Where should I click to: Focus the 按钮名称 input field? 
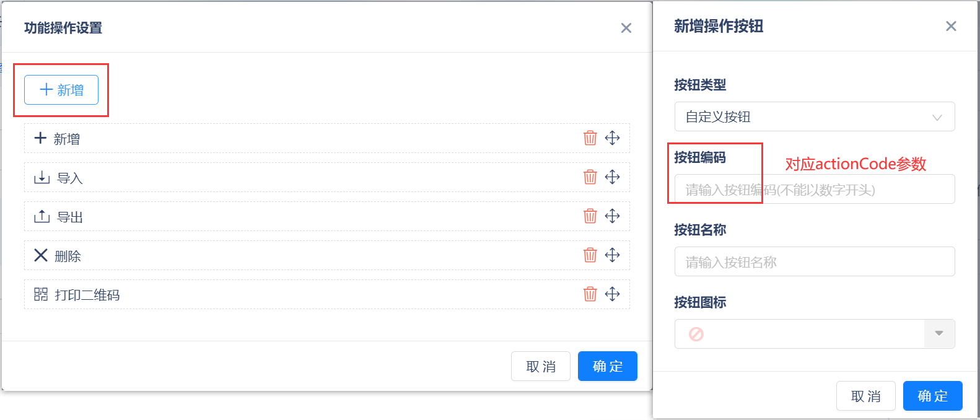point(815,261)
